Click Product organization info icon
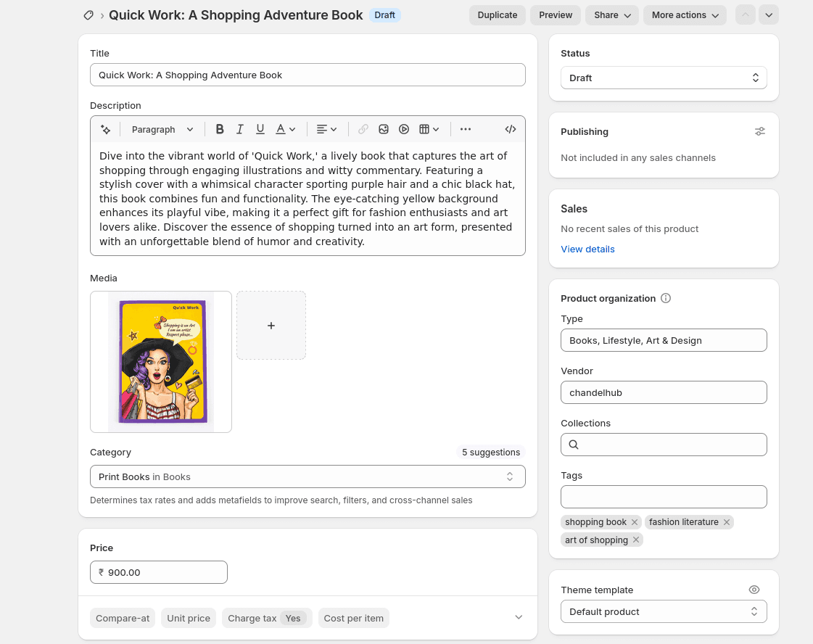813x644 pixels. click(x=666, y=299)
